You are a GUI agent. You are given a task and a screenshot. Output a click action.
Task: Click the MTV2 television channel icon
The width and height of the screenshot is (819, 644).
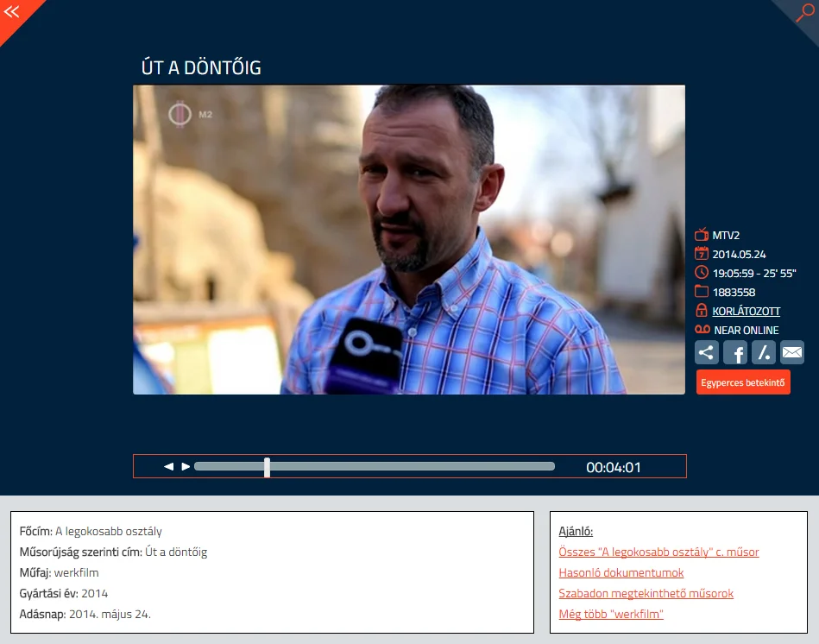[x=702, y=235]
